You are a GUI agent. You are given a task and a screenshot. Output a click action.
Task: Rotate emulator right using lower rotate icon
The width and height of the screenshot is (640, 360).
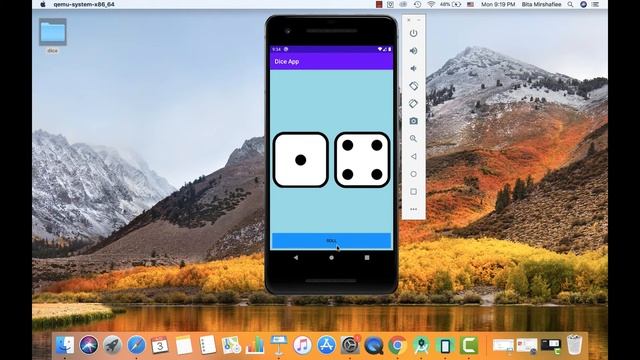coord(413,103)
